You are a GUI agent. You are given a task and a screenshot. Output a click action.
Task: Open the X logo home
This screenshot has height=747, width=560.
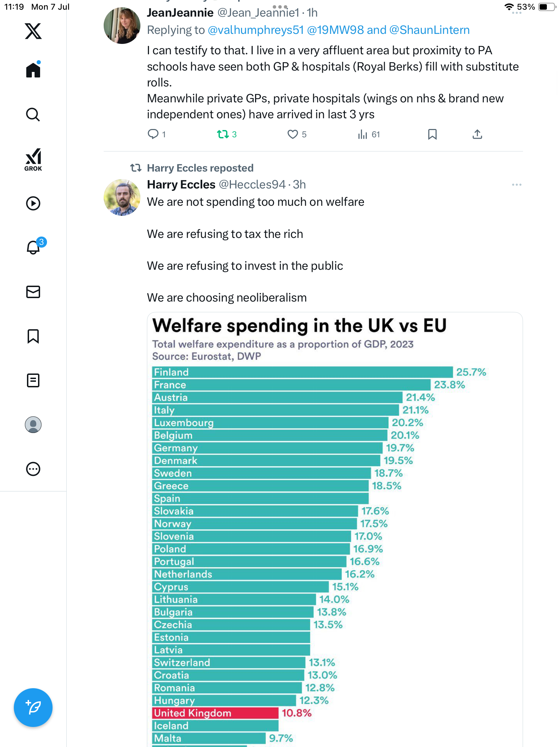[33, 31]
